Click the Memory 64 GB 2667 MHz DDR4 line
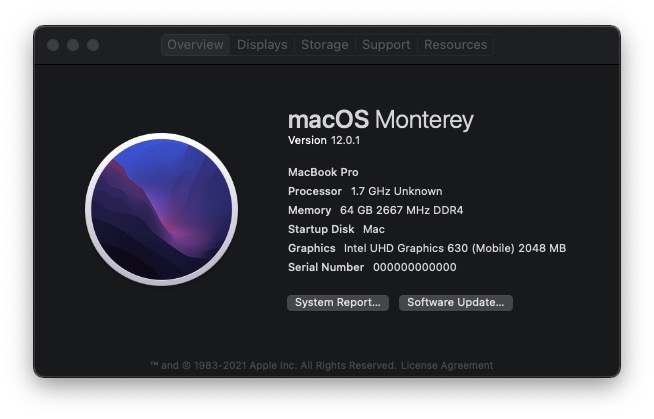This screenshot has width=654, height=419. click(375, 210)
